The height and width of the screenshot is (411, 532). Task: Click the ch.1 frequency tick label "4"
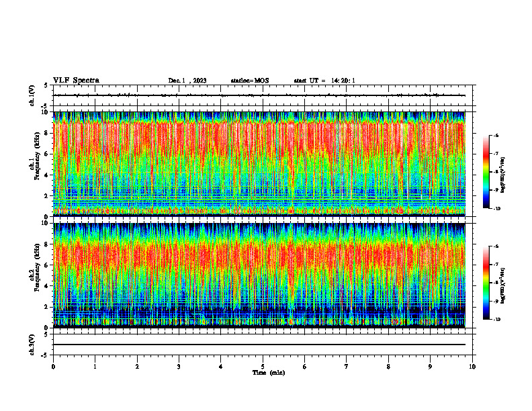coord(47,175)
